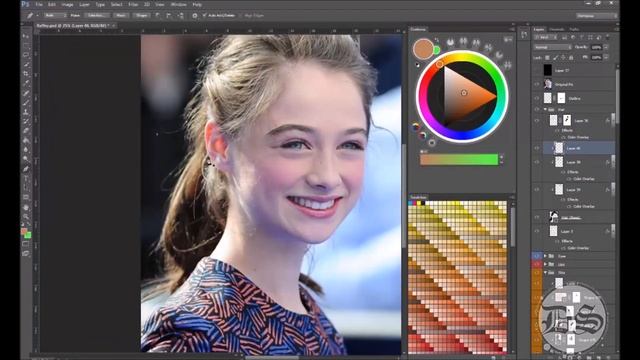
Task: Click the Quick Mask mode icon
Action: pyautogui.click(x=26, y=244)
